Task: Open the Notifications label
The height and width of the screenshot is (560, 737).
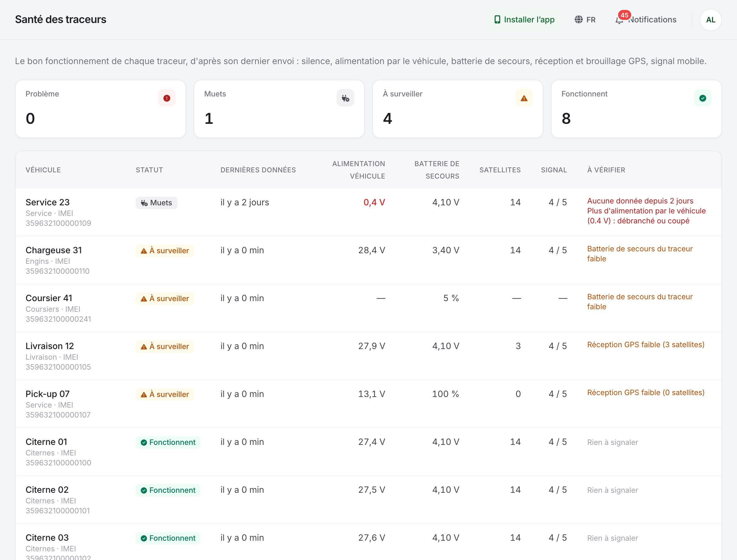Action: (x=652, y=20)
